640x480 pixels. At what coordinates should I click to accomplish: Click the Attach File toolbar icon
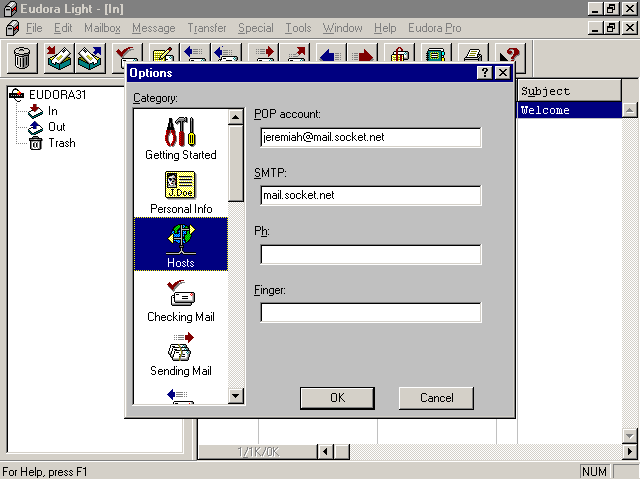[400, 53]
